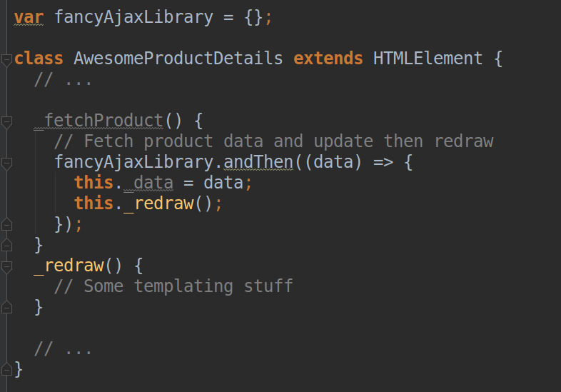Click the underlined _fetchProduct method name
The width and height of the screenshot is (561, 392).
98,121
